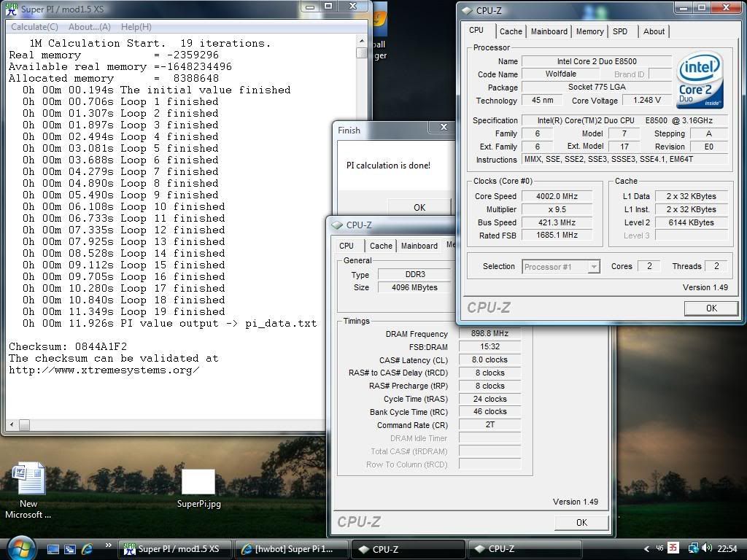Click the Level 2 cache value 6144 KBytes

691,222
